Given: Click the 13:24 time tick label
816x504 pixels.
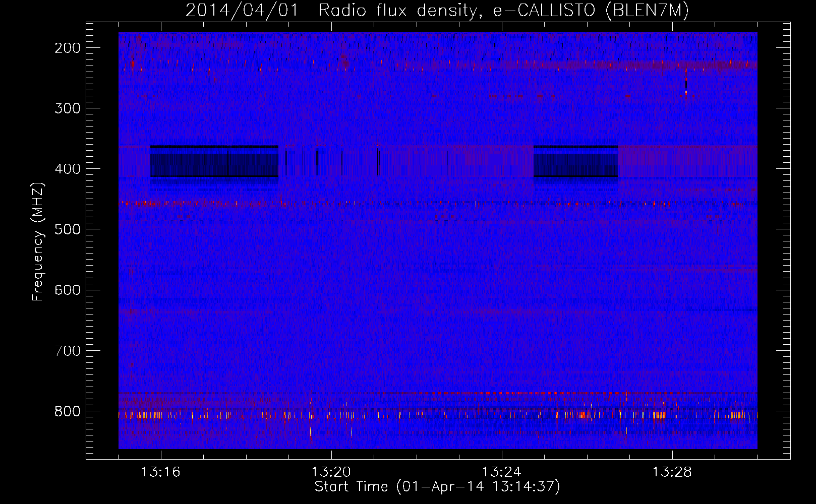Looking at the screenshot, I should click(x=501, y=472).
